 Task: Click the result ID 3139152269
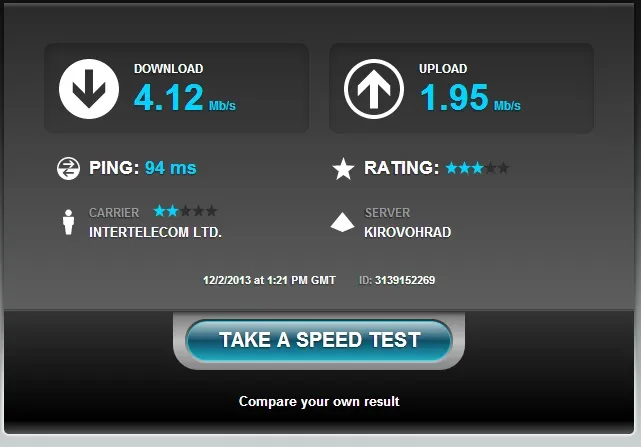point(405,280)
